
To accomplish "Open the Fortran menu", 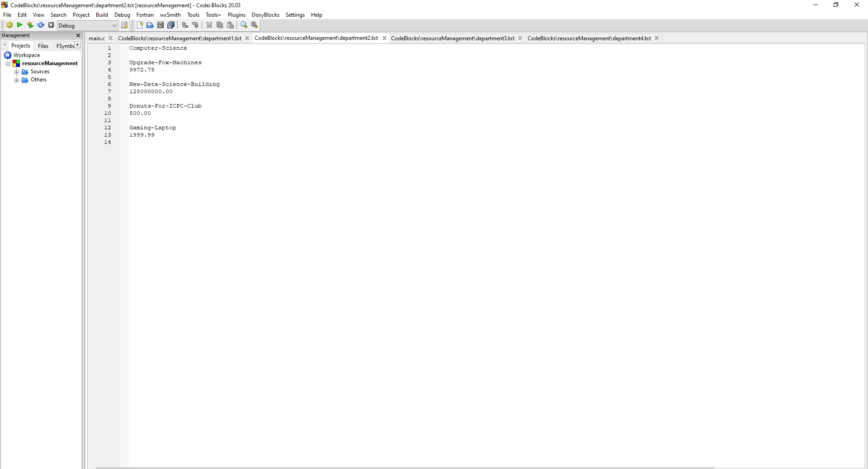I will 145,14.
